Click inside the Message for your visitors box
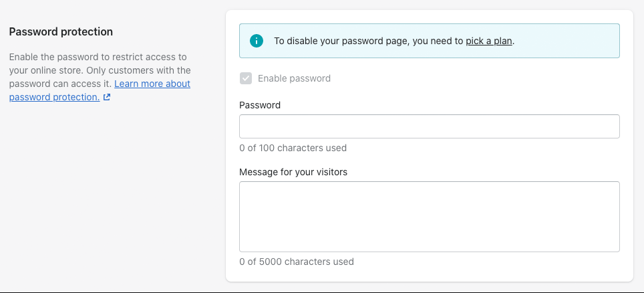 pos(429,217)
